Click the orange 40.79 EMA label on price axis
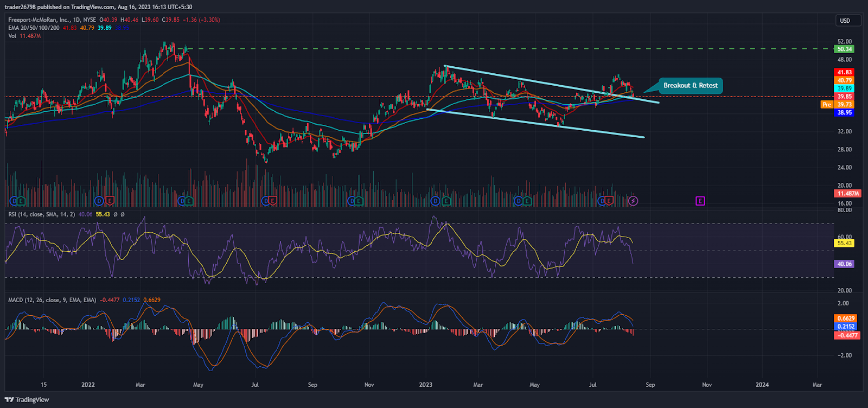Screen dimensions: 868x408 pyautogui.click(x=844, y=80)
